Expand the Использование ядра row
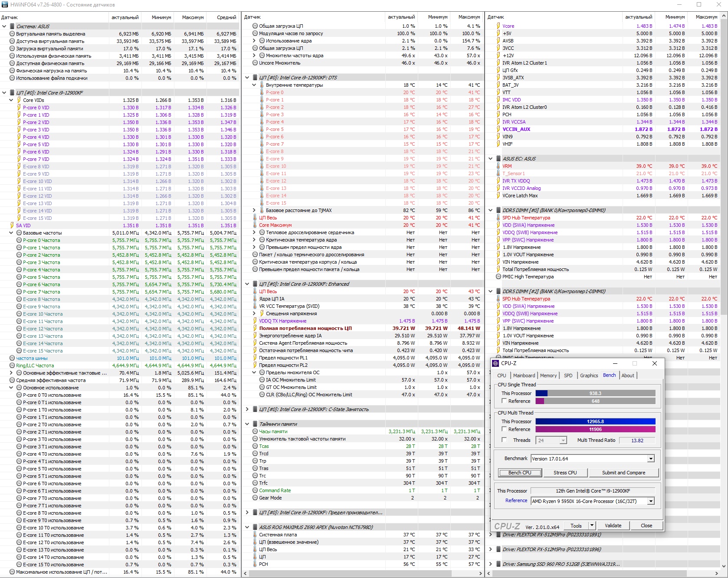 tap(254, 41)
